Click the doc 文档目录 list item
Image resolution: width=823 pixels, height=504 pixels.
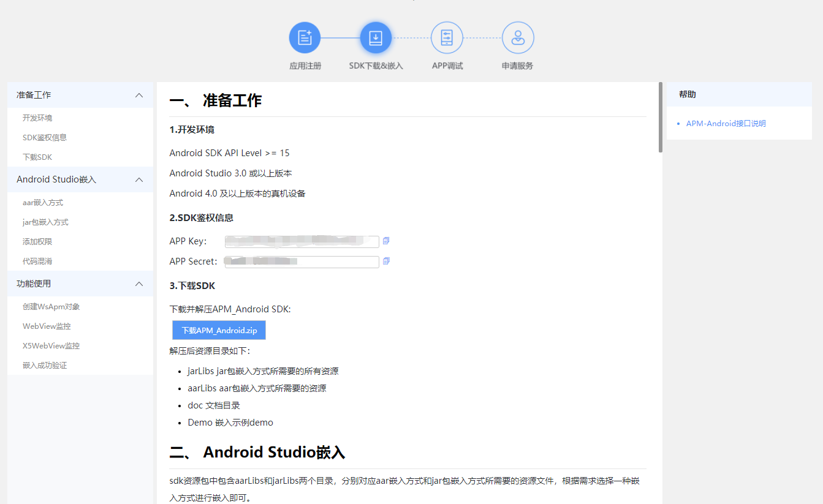214,405
